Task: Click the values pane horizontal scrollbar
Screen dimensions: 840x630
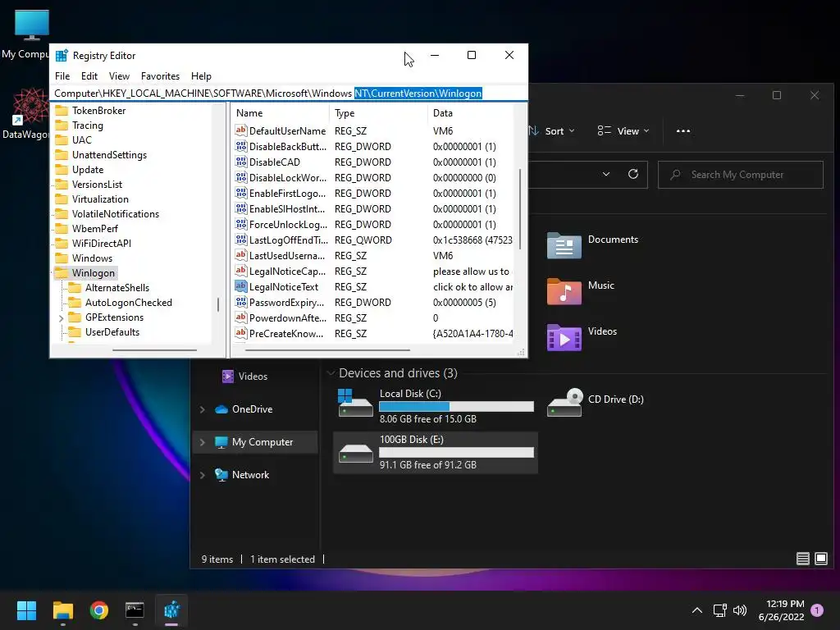Action: click(x=328, y=350)
